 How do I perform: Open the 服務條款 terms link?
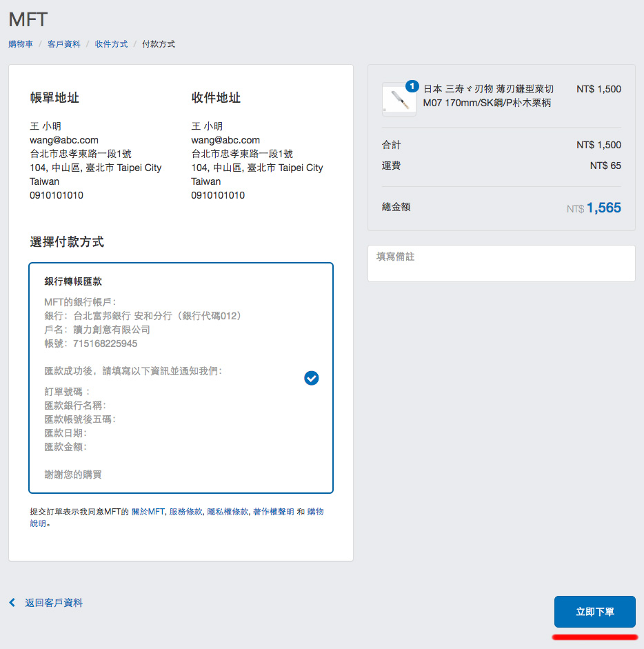186,512
